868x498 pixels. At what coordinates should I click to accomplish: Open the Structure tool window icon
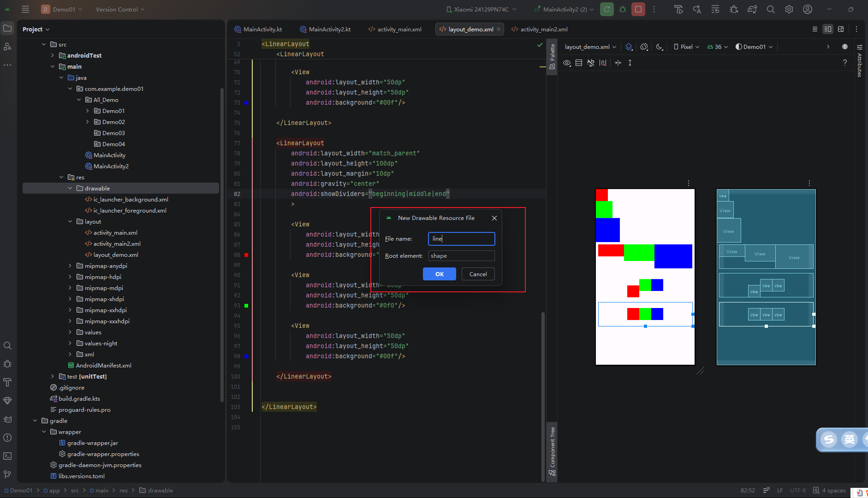[7, 47]
